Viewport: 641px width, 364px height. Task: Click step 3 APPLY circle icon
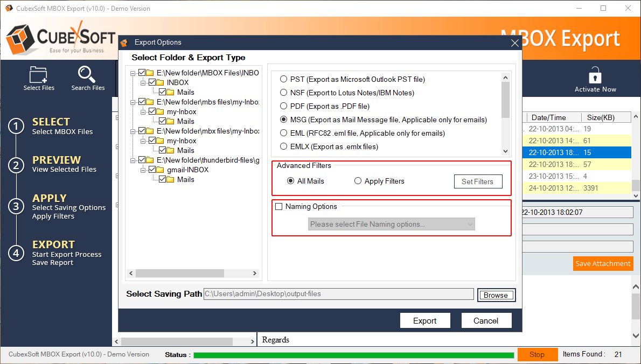pyautogui.click(x=16, y=206)
